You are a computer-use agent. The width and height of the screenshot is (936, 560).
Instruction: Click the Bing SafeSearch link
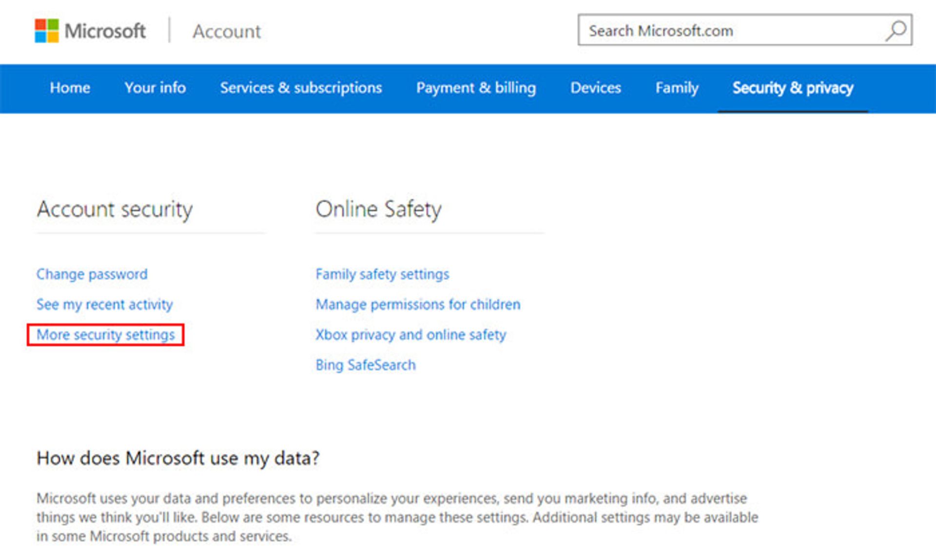366,365
